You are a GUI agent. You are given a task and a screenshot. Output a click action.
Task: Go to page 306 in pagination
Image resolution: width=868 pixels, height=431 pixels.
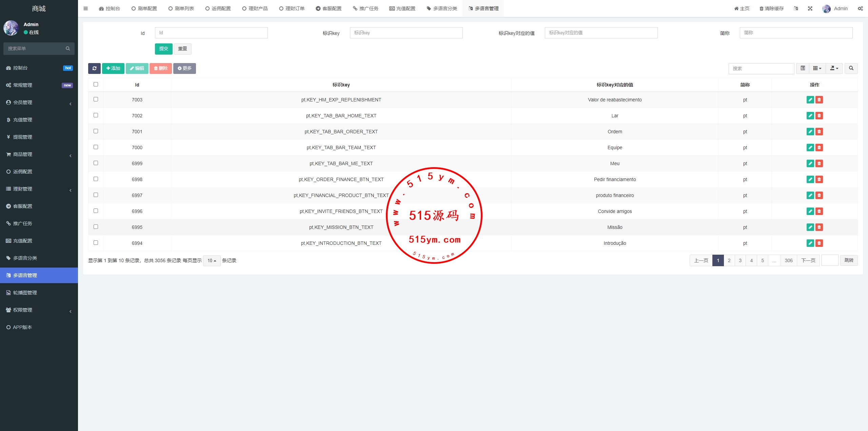coord(789,260)
